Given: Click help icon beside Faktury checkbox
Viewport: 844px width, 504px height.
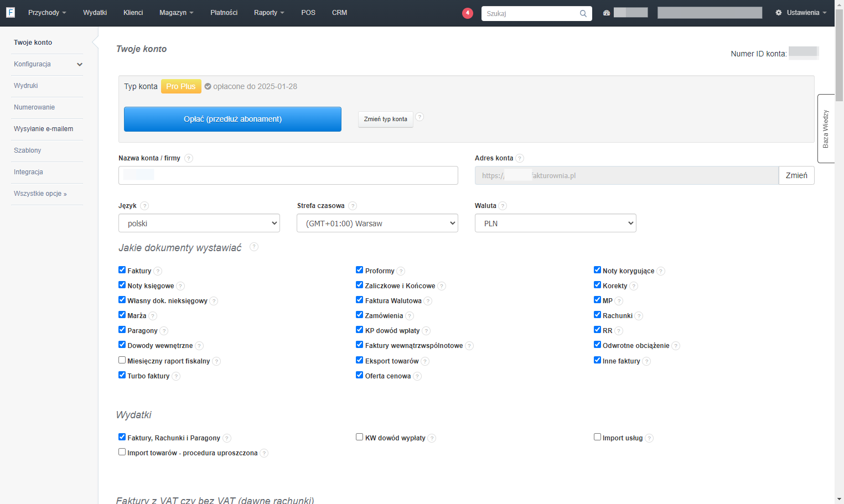Looking at the screenshot, I should [x=158, y=271].
